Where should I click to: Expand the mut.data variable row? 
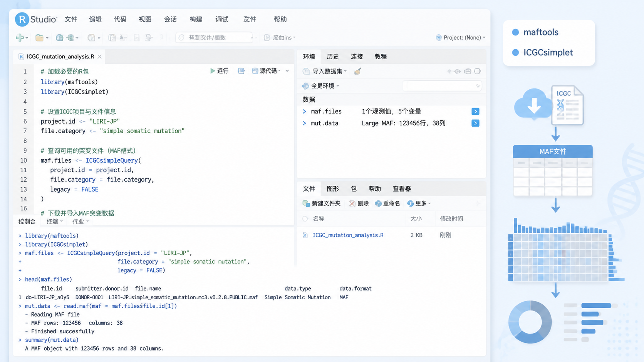(x=304, y=123)
